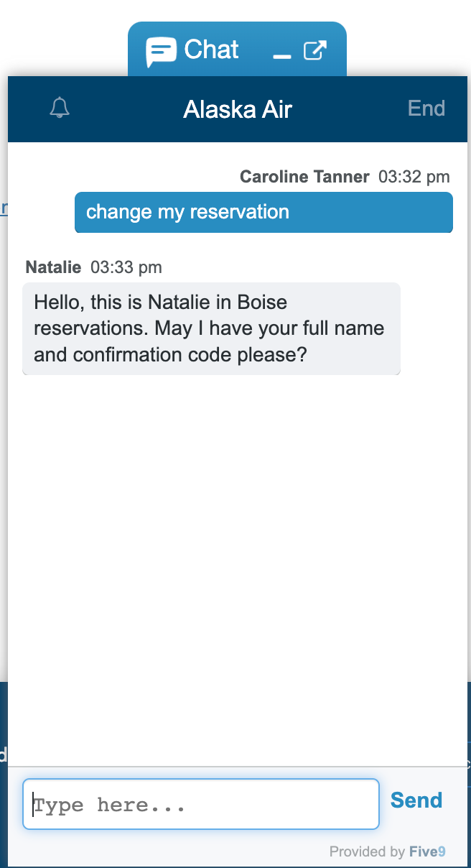Click the sender name 'Caroline Tanner'
This screenshot has height=868, width=471.
point(304,177)
